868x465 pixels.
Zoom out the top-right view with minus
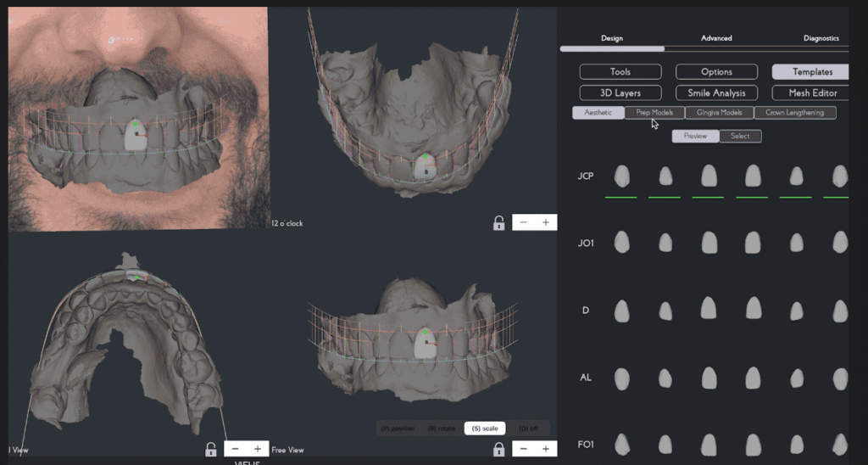pyautogui.click(x=523, y=222)
